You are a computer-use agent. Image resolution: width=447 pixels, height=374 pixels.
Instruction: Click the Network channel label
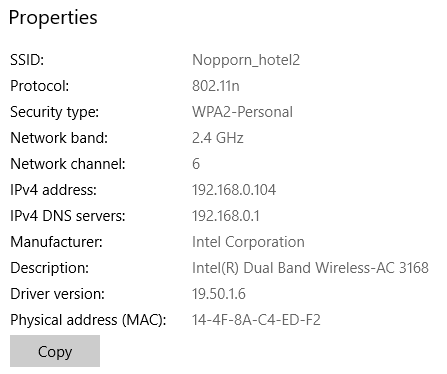tap(68, 164)
